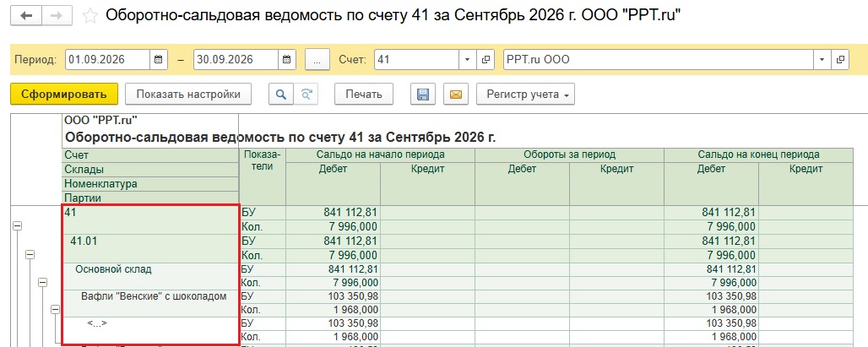This screenshot has height=347, width=868.
Task: Click the Партии header cell
Action: (150, 198)
